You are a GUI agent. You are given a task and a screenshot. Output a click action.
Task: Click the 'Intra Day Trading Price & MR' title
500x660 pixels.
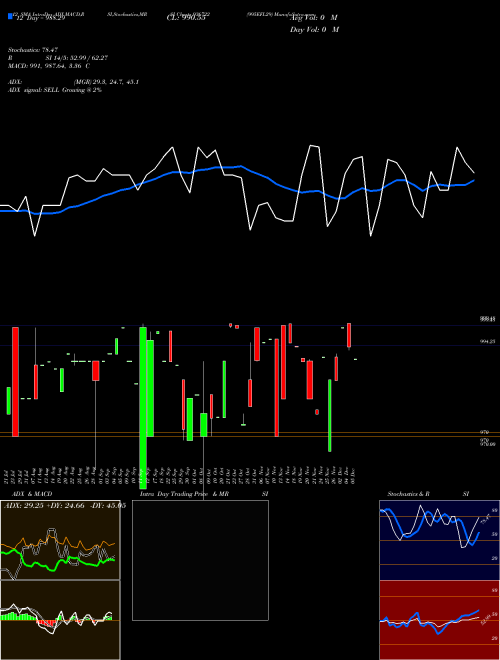click(184, 494)
